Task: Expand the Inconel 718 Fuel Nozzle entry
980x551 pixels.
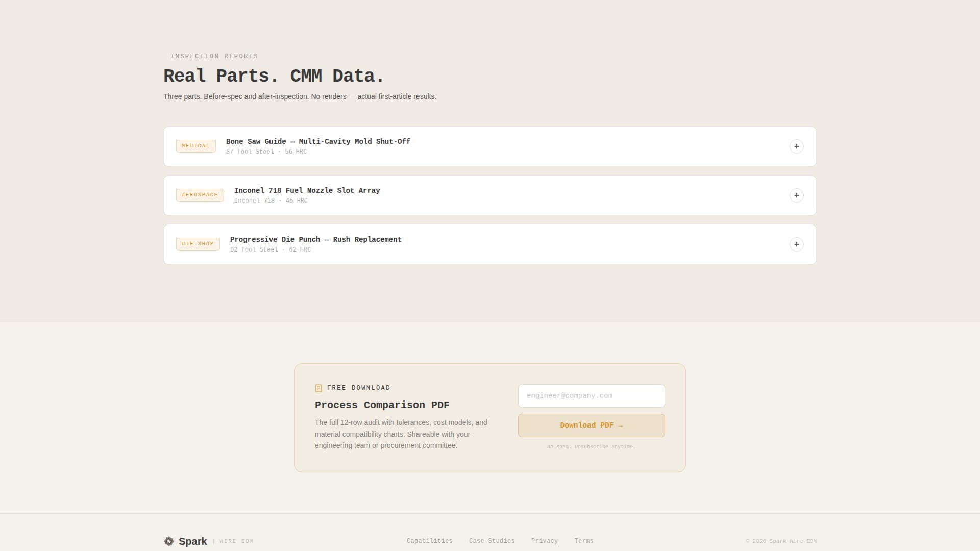Action: click(796, 195)
